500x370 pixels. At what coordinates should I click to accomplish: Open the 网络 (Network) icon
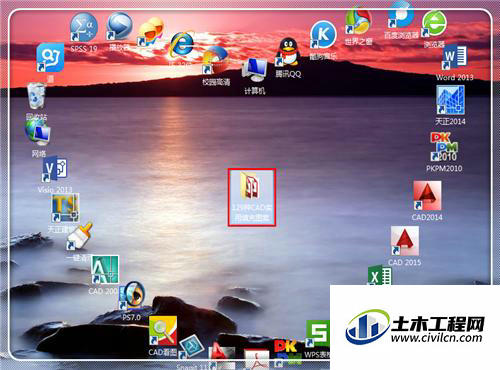point(38,133)
